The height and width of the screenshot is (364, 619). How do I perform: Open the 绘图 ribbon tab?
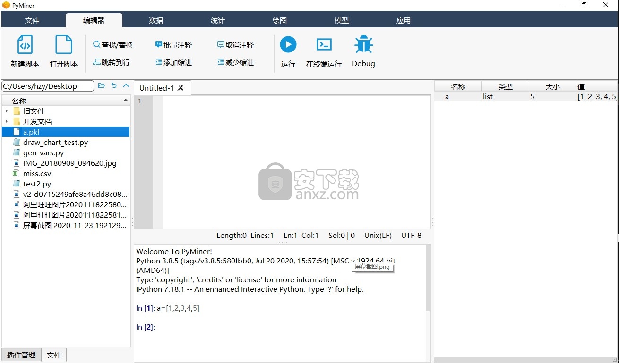pos(280,20)
